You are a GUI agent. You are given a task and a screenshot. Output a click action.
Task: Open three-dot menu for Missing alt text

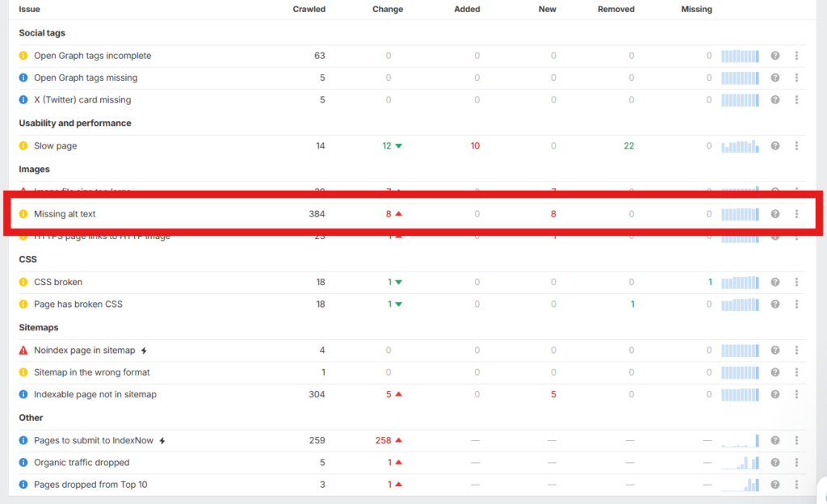(796, 214)
